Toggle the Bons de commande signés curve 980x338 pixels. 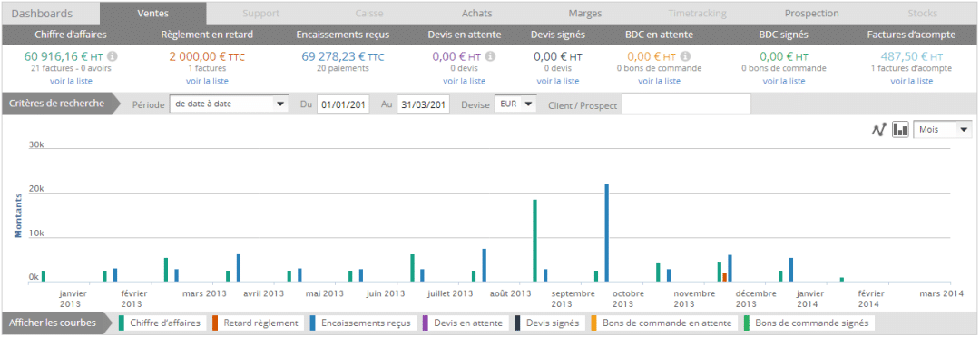click(x=810, y=323)
